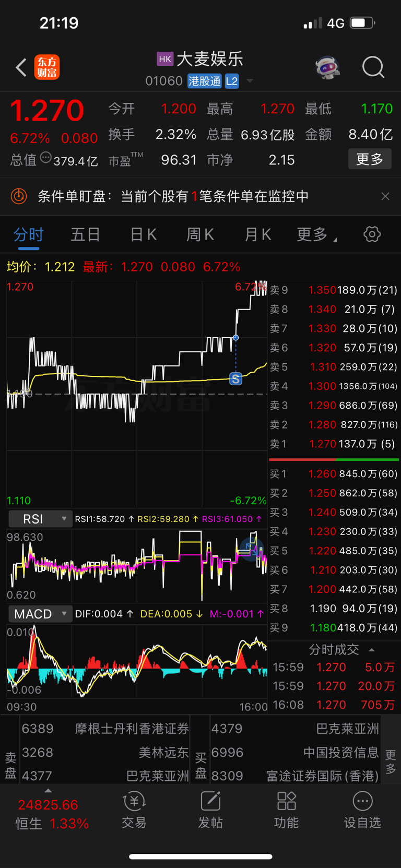Tap the 15:59 trade of 5.0万
This screenshot has height=868, width=401.
coord(334,667)
